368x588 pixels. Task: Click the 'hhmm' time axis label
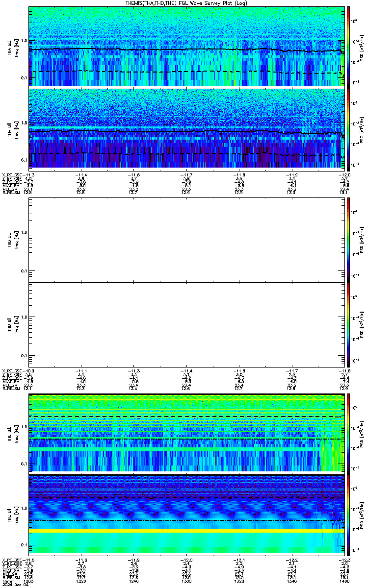[x=7, y=581]
